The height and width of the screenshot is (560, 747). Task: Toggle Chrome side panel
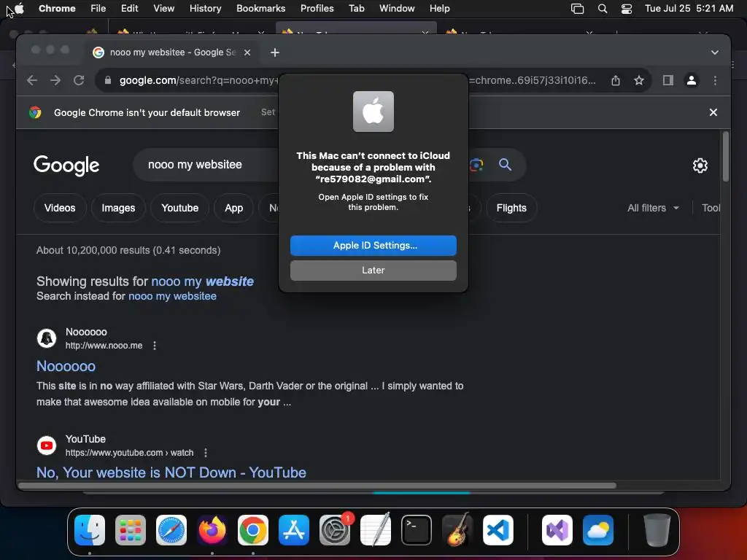[x=668, y=80]
